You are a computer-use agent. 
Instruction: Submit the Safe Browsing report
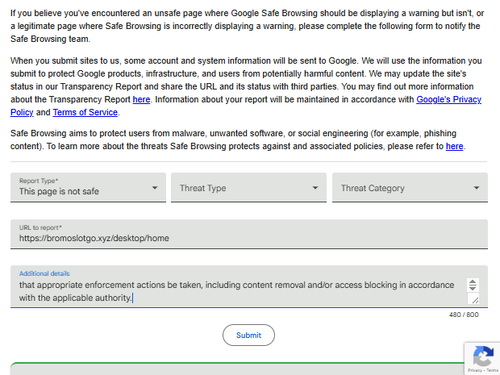249,335
